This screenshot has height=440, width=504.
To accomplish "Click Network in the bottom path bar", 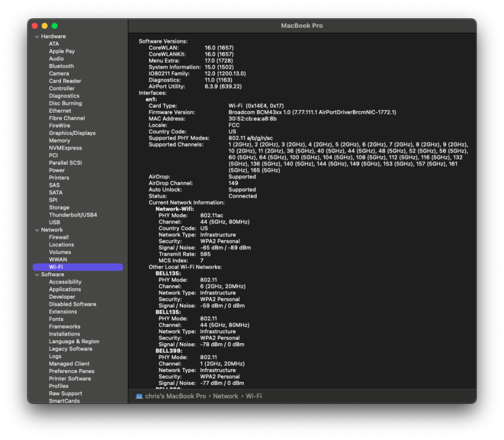I will 226,396.
